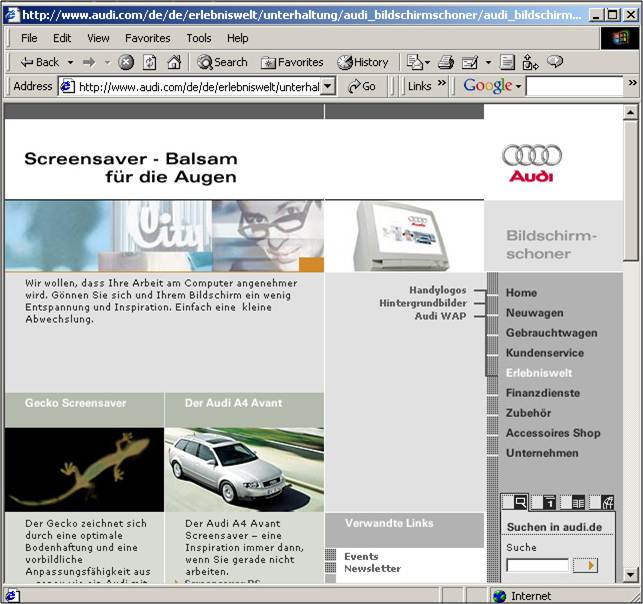Click the Refresh page icon
This screenshot has width=643, height=604.
coord(150,62)
